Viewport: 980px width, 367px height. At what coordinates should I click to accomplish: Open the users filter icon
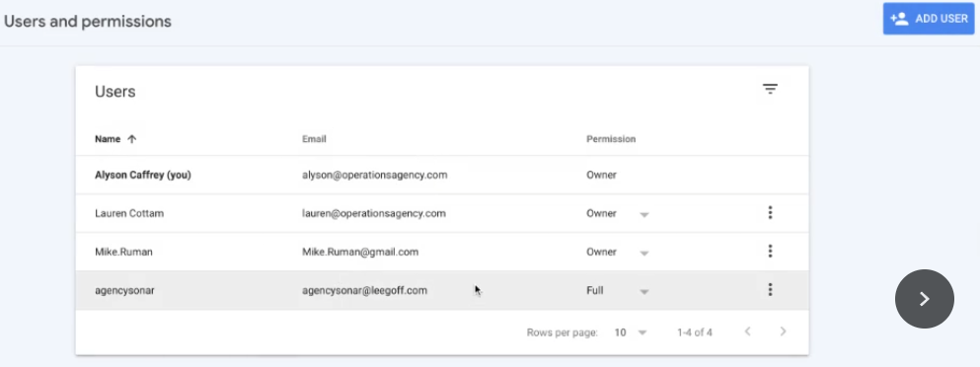(x=770, y=90)
